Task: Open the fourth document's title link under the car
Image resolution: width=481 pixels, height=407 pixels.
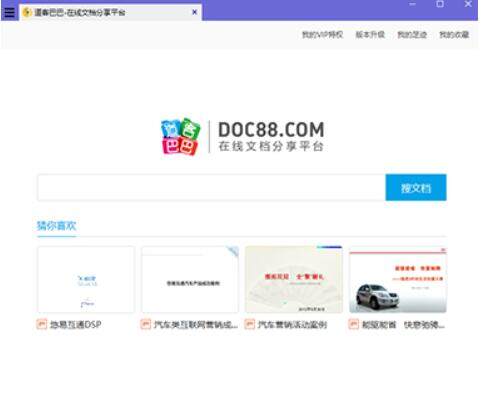Action: (403, 324)
